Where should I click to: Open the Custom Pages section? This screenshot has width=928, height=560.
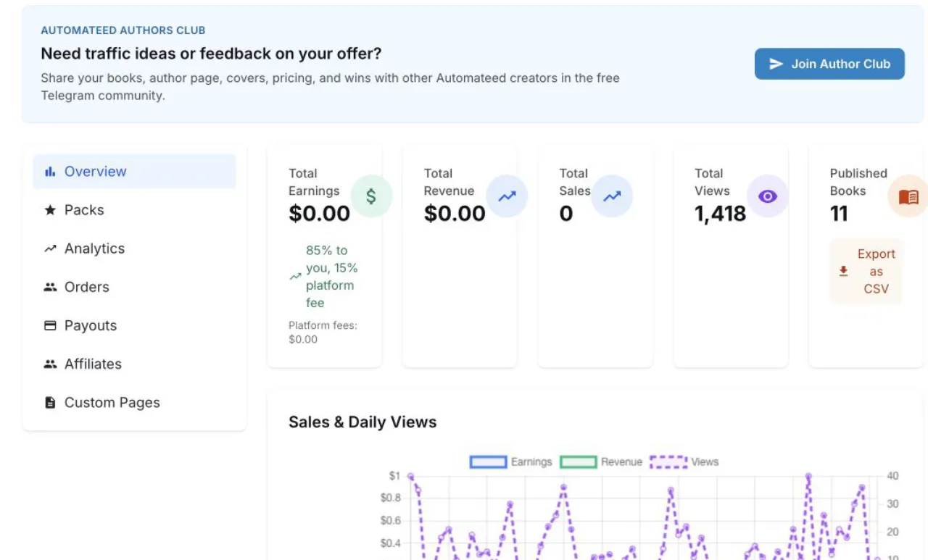134,402
